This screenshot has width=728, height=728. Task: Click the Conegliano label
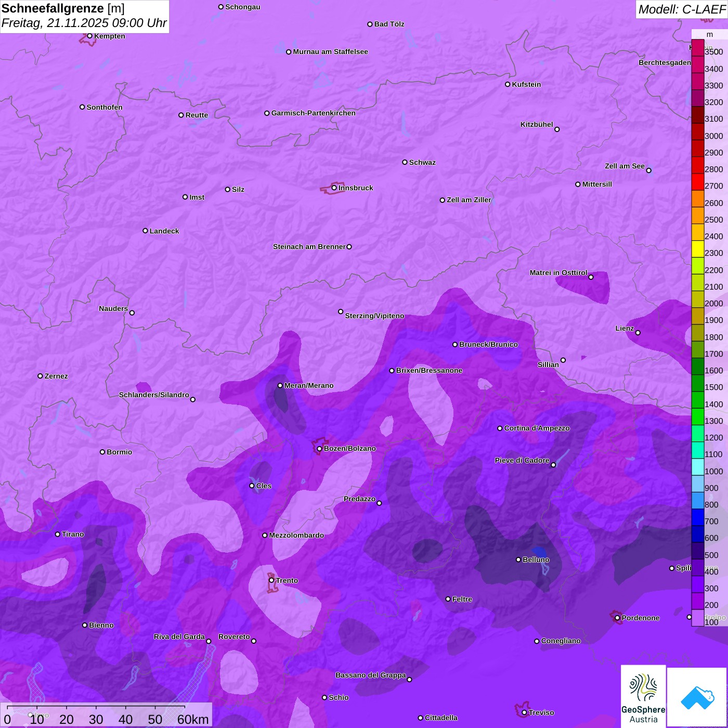(561, 641)
